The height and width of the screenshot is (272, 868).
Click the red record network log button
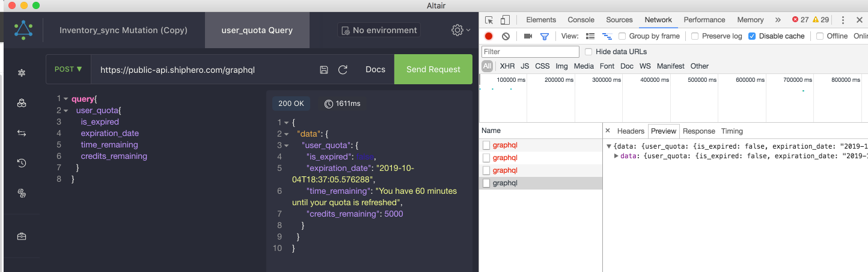click(489, 36)
